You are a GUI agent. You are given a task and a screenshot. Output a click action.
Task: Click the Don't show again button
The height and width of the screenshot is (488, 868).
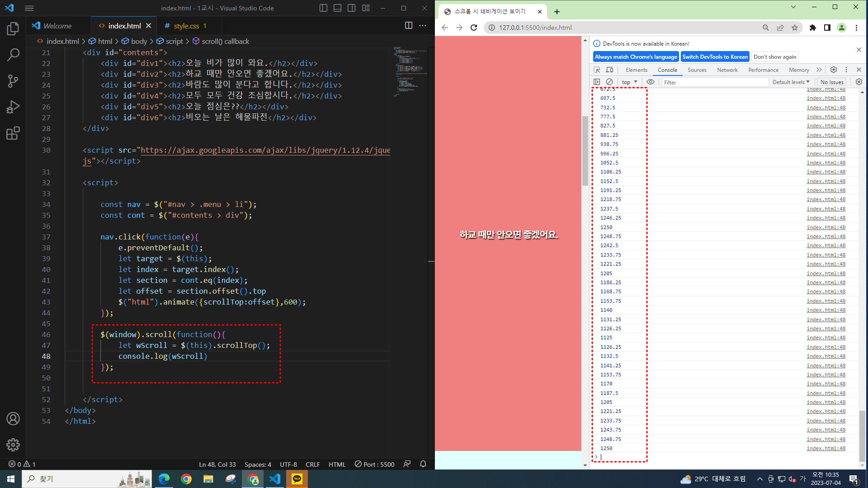coord(774,56)
